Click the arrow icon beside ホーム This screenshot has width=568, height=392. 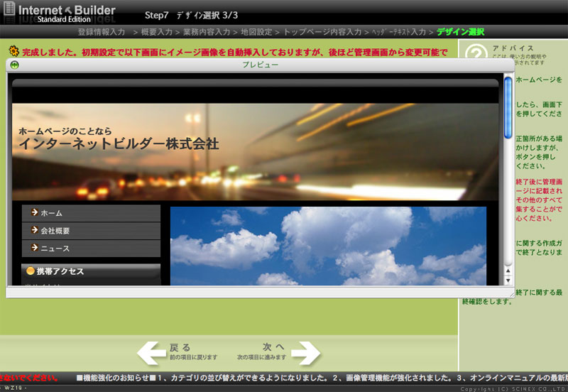33,212
